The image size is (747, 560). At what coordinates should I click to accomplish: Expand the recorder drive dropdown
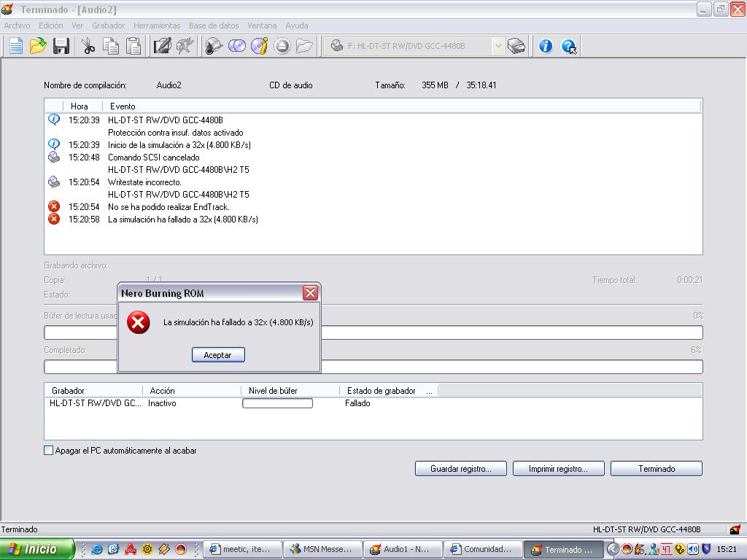pyautogui.click(x=498, y=46)
